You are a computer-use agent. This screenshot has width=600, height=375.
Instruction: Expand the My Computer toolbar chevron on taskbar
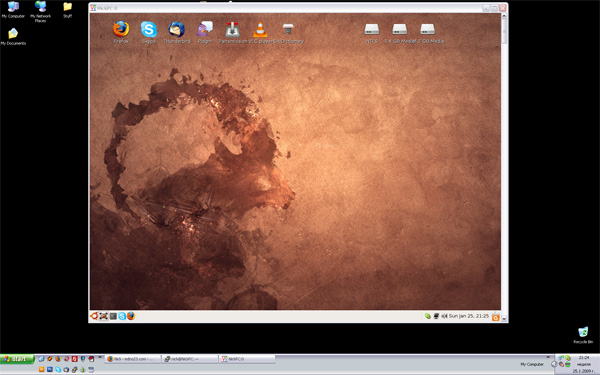pos(548,357)
